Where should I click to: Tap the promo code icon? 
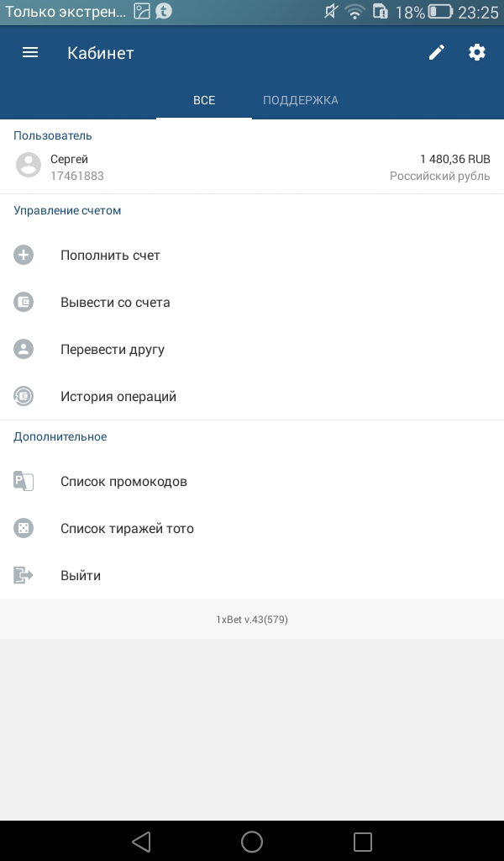[x=24, y=481]
